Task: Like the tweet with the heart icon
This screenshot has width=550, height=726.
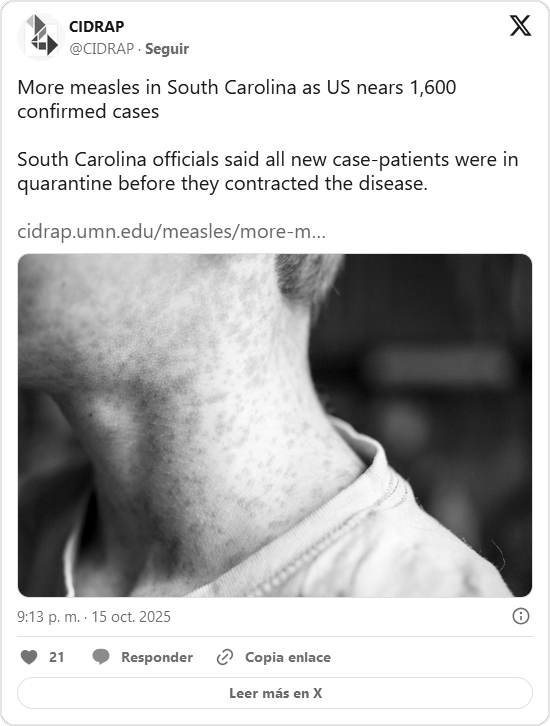Action: pyautogui.click(x=29, y=657)
